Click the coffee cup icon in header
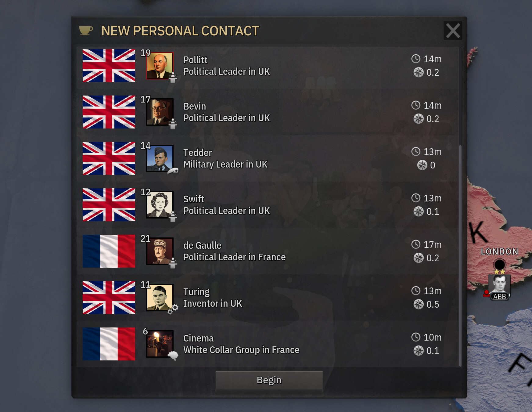The height and width of the screenshot is (412, 532). pyautogui.click(x=86, y=31)
